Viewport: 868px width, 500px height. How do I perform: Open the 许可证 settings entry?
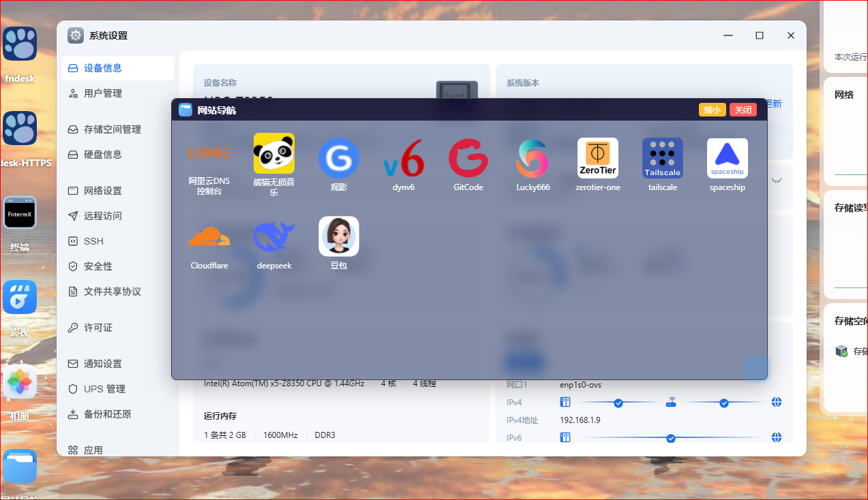click(118, 328)
